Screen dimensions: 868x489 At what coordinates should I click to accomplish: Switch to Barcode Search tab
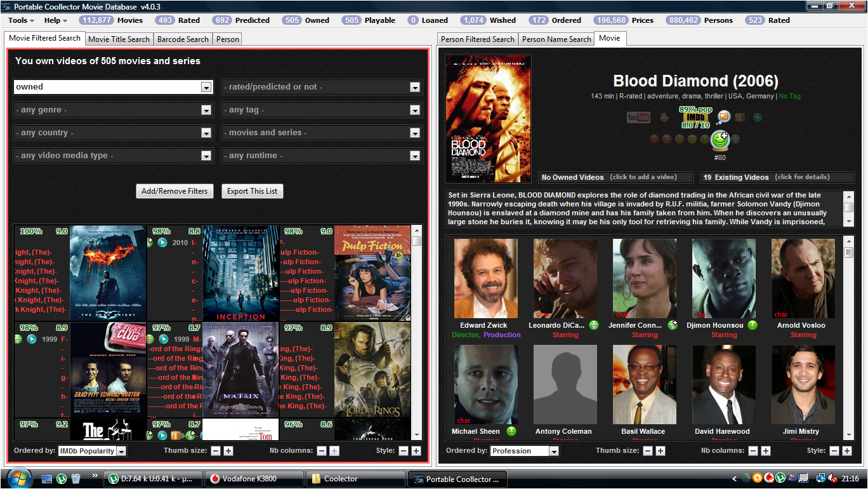click(x=183, y=39)
